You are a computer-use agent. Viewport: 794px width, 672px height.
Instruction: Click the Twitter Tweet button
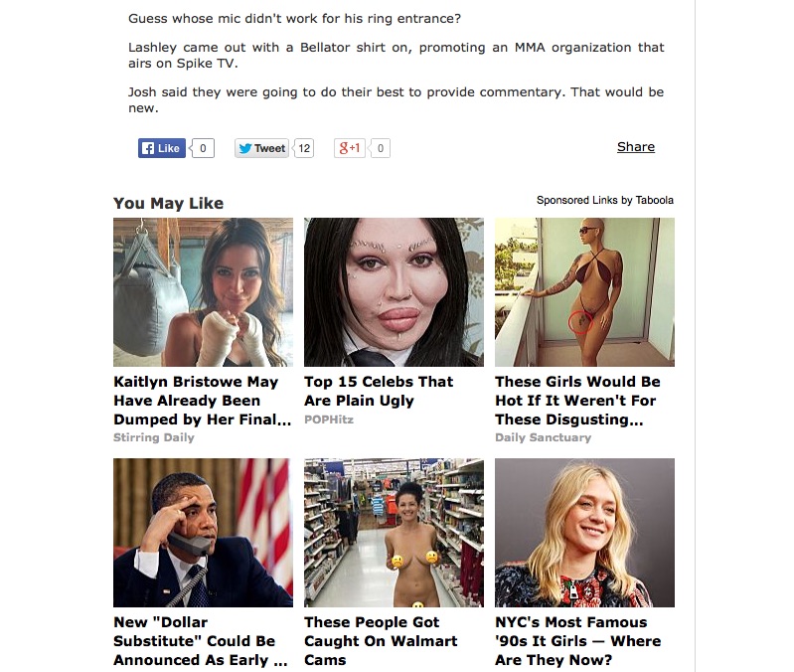261,148
